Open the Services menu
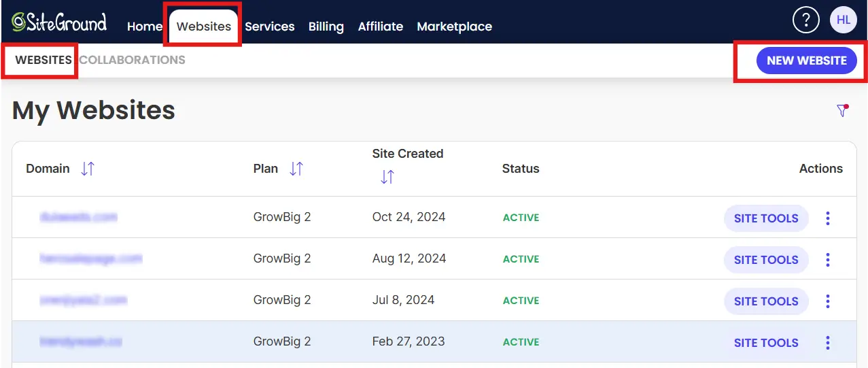The image size is (868, 368). coord(270,27)
